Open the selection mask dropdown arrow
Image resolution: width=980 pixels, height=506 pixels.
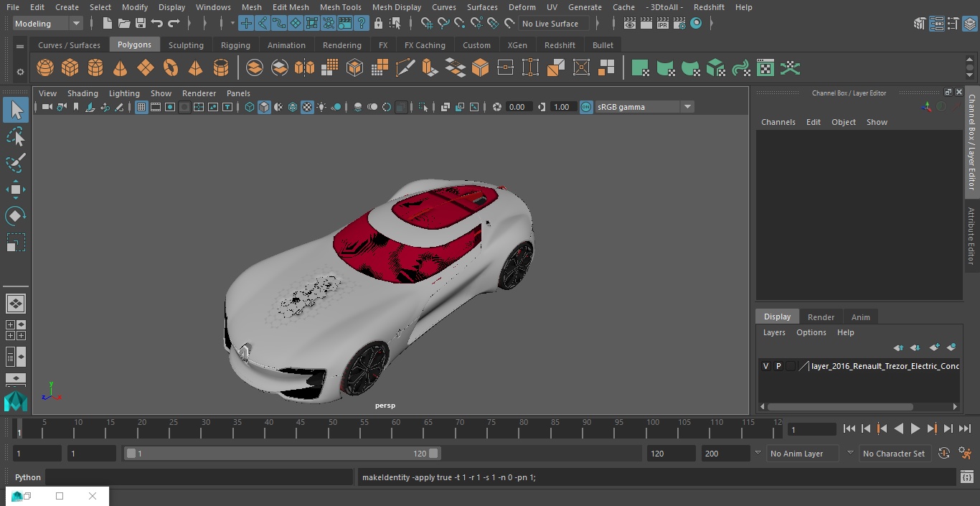(x=232, y=24)
